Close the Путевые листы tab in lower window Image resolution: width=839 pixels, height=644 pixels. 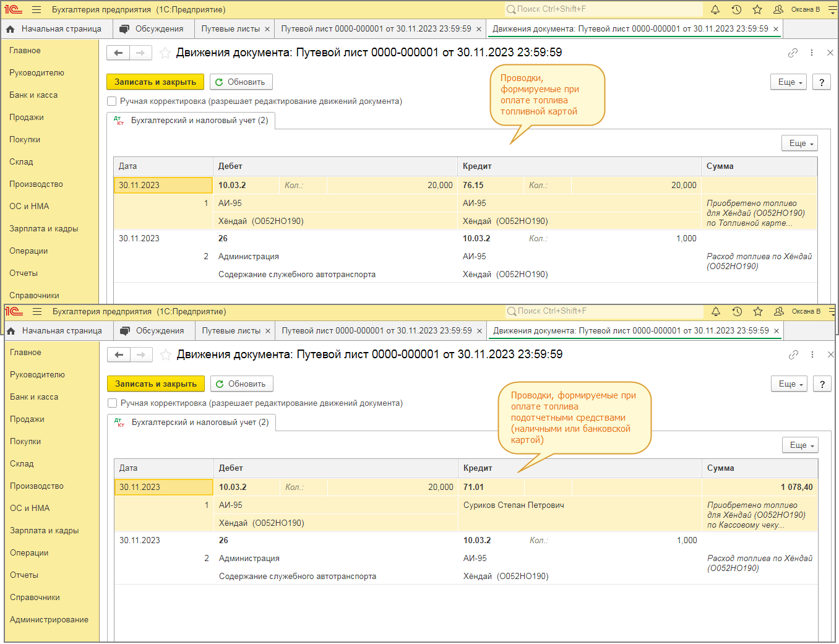(x=268, y=331)
